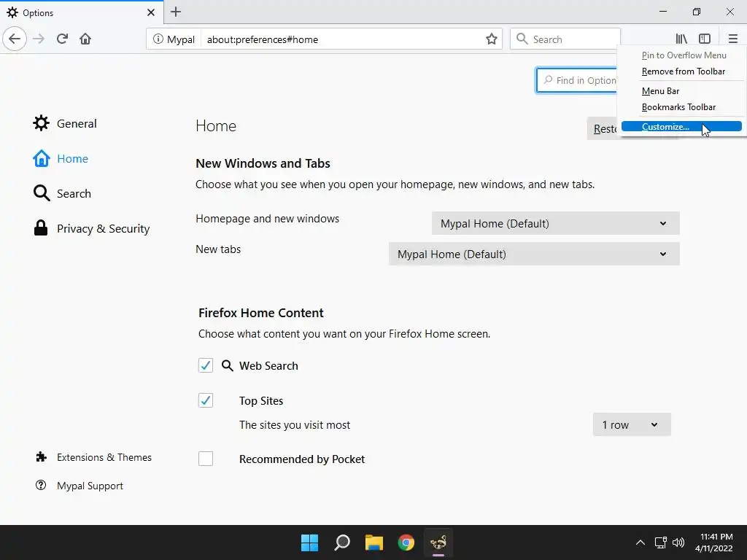Image resolution: width=747 pixels, height=560 pixels.
Task: Click the toolbar Search box
Action: [x=565, y=39]
